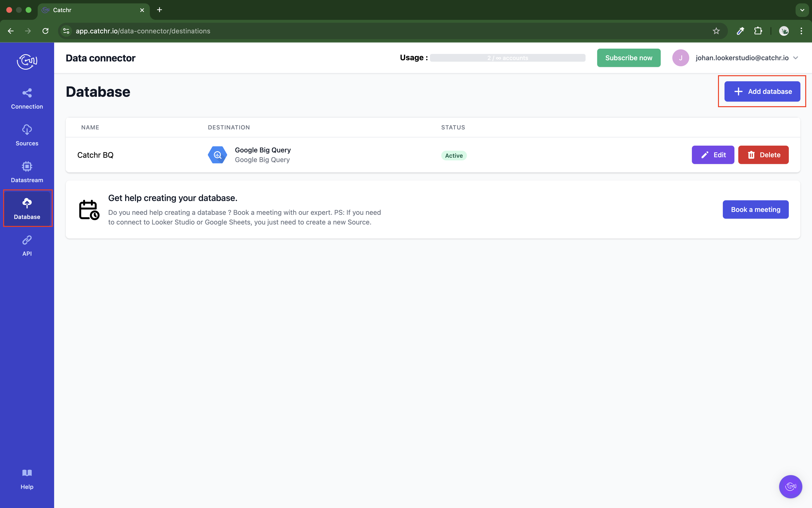Click the Catchr logo in sidebar

[27, 61]
